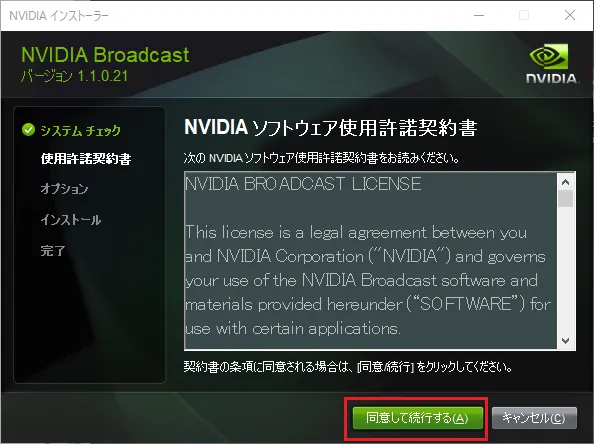This screenshot has height=444, width=594.
Task: Click the NVIDIA ソフトウェア使用許諾契約書 heading
Action: [330, 127]
